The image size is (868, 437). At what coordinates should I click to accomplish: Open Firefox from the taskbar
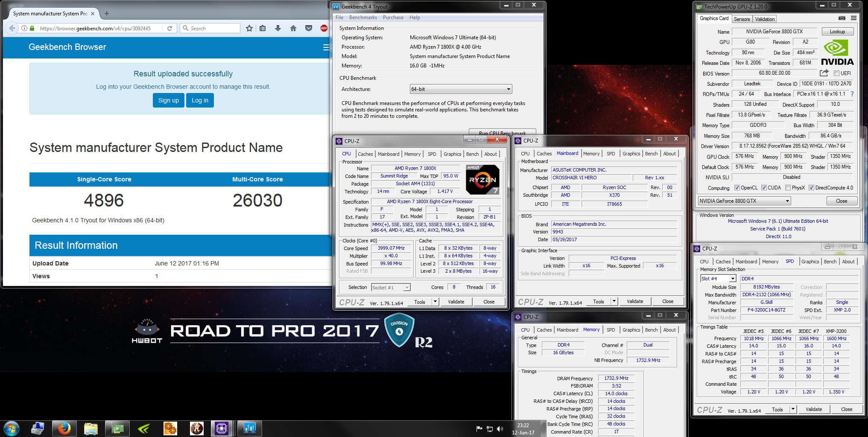pyautogui.click(x=64, y=428)
